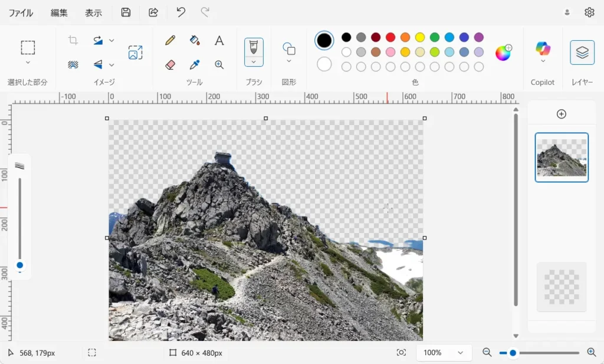Select the mountain layer thumbnail
The width and height of the screenshot is (604, 364).
click(x=561, y=157)
